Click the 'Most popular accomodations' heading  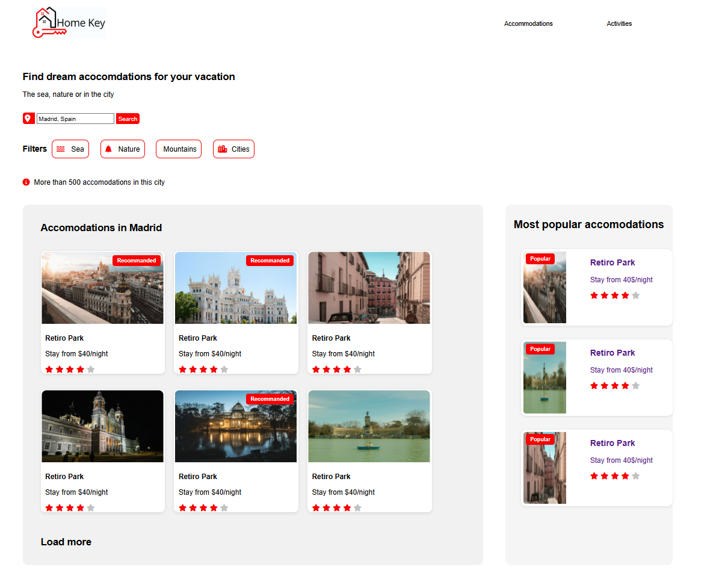tap(589, 225)
